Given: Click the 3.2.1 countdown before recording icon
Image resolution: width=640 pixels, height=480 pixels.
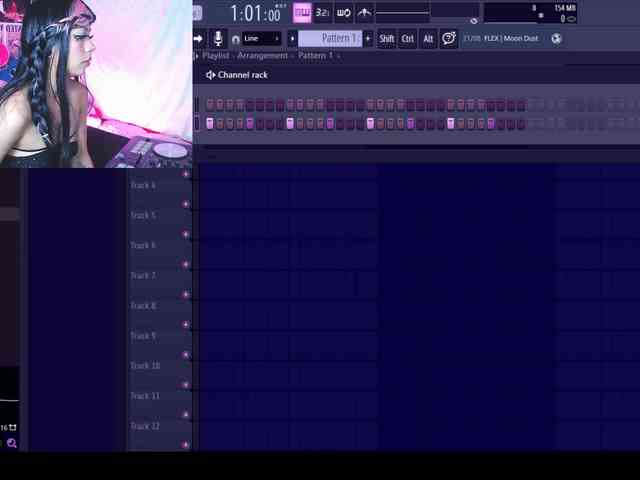Looking at the screenshot, I should pyautogui.click(x=323, y=13).
